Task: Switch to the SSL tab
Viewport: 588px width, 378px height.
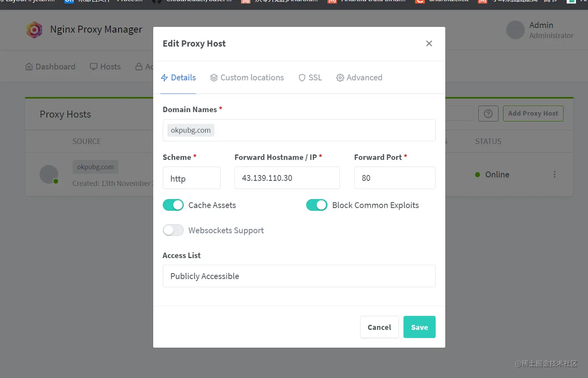Action: coord(310,77)
